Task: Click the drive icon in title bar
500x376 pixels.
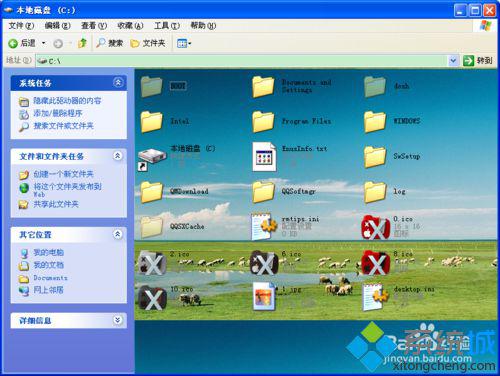Action: pos(9,10)
